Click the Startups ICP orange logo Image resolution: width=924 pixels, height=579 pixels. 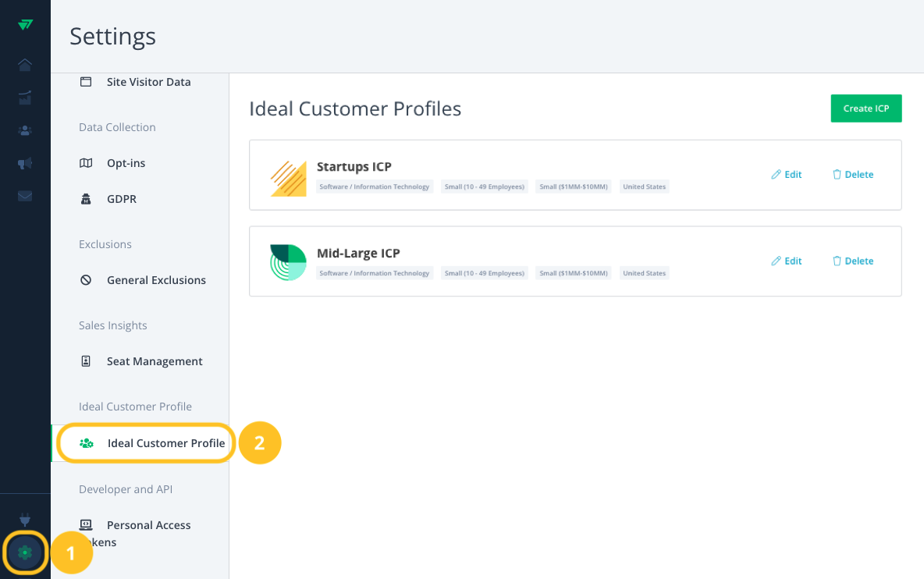288,179
